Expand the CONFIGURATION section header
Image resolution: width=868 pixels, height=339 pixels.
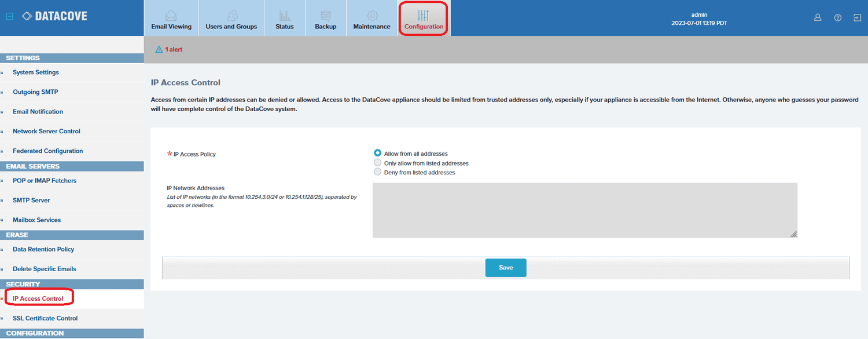tap(72, 333)
